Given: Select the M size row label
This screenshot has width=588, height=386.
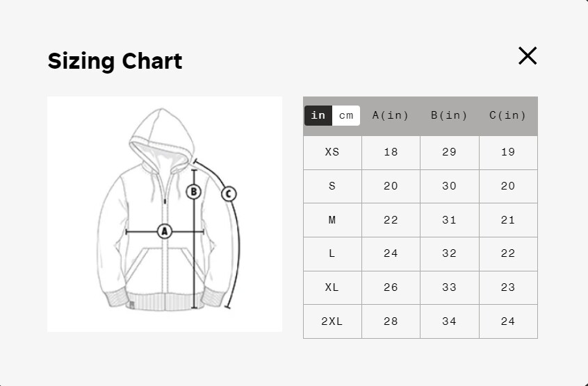Looking at the screenshot, I should (332, 220).
